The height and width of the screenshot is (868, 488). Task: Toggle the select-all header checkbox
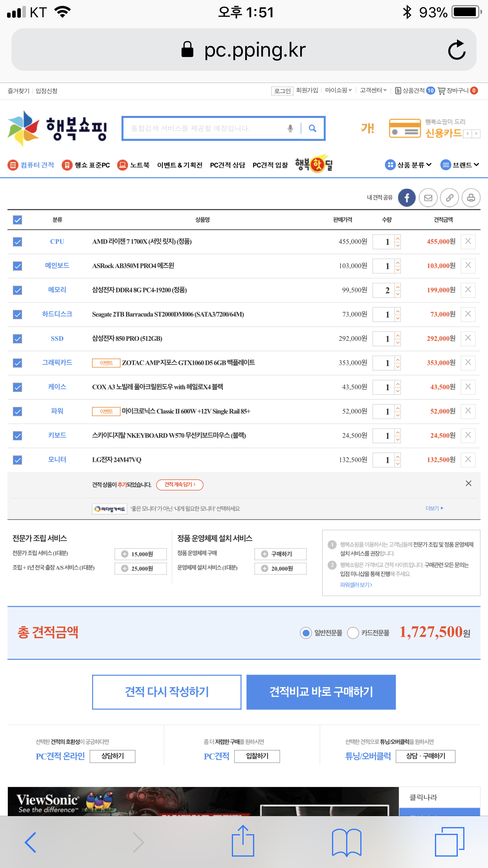coord(17,220)
